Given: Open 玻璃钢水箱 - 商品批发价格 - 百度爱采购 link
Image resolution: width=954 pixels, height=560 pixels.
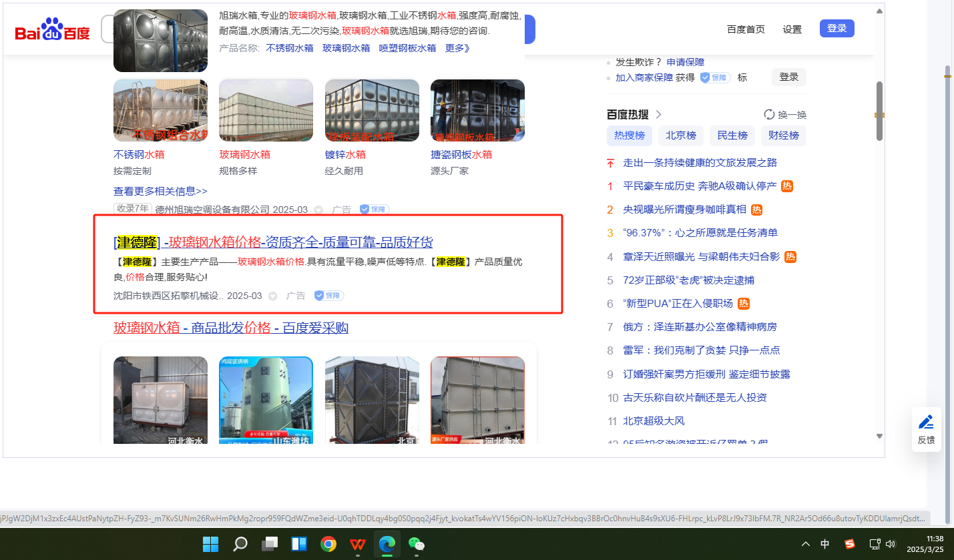Looking at the screenshot, I should click(x=231, y=328).
